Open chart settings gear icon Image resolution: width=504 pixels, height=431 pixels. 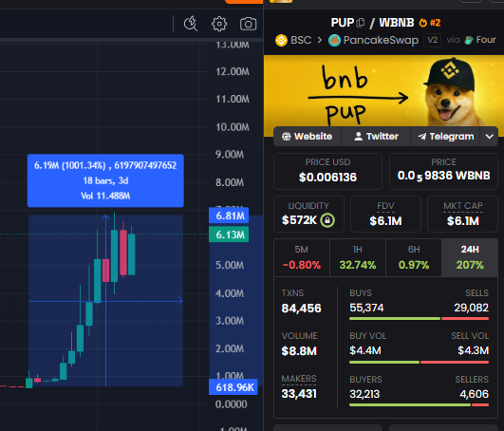point(219,24)
